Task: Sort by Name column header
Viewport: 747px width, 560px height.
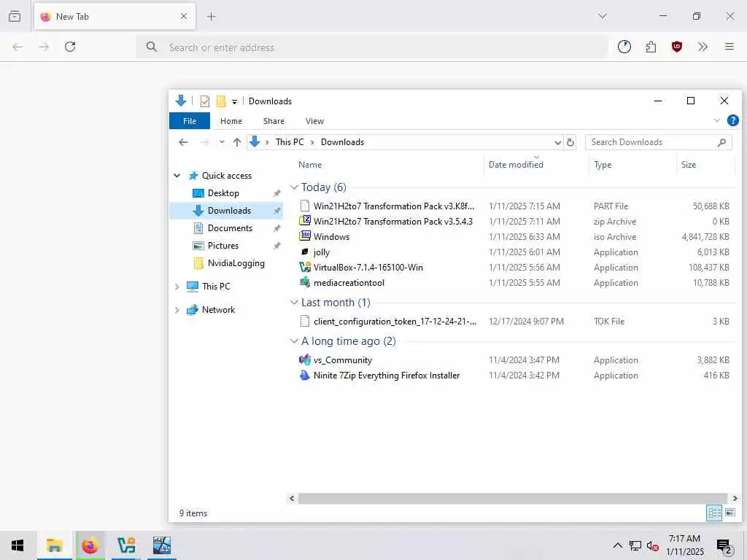Action: pyautogui.click(x=309, y=164)
